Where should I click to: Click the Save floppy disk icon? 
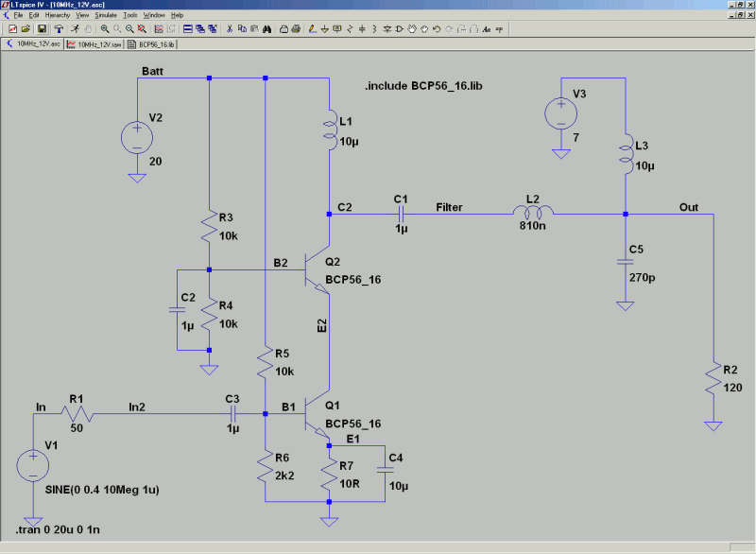(x=42, y=29)
